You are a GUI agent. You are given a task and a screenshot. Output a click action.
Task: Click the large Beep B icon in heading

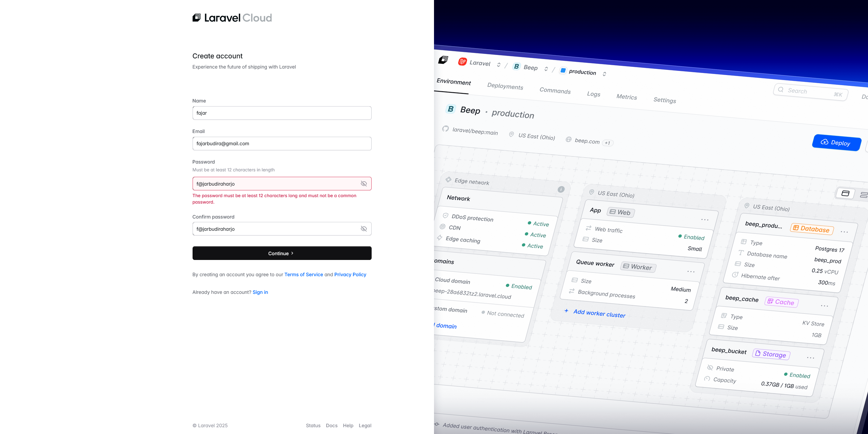click(451, 109)
